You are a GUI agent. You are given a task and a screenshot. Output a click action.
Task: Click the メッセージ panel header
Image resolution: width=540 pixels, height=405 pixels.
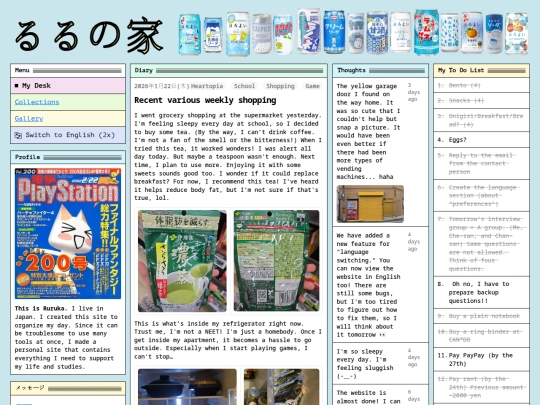tap(68, 388)
